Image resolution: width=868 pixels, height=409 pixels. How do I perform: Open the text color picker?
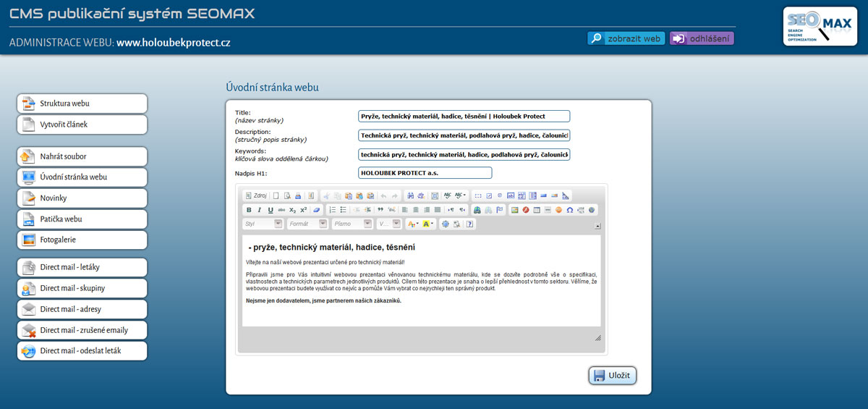click(413, 224)
